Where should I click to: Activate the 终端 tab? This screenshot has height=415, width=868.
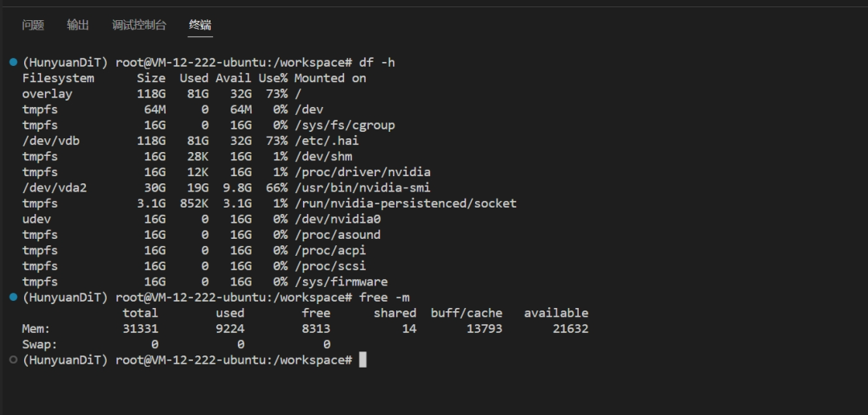tap(200, 25)
